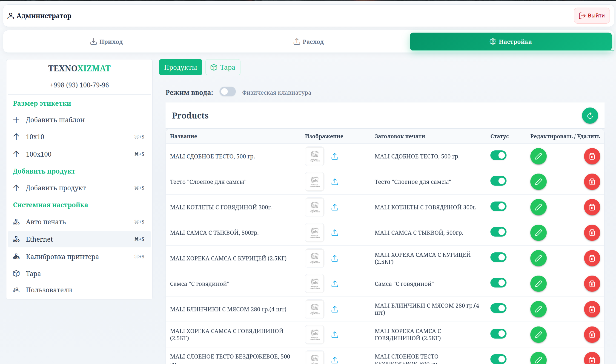Switch status toggle of MALI КОТЛЕТЫ С ГОВЯДИНОЙ
Image resolution: width=616 pixels, height=364 pixels.
tap(498, 206)
